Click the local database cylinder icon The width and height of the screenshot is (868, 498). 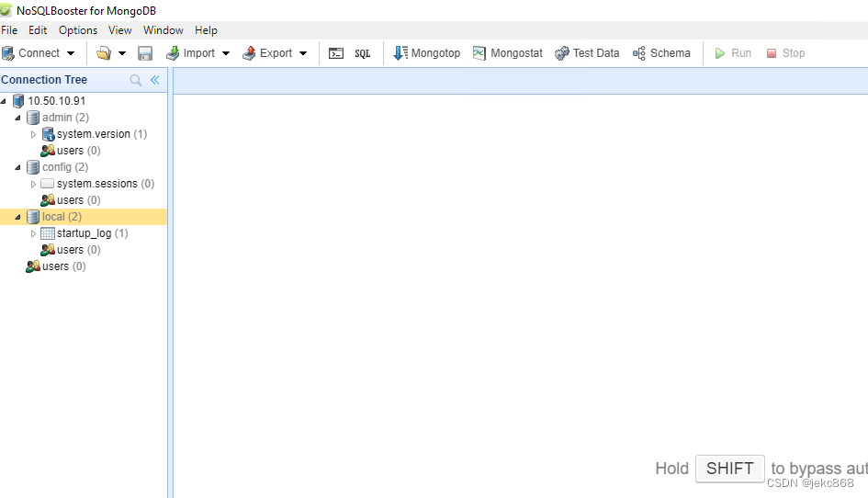click(33, 217)
